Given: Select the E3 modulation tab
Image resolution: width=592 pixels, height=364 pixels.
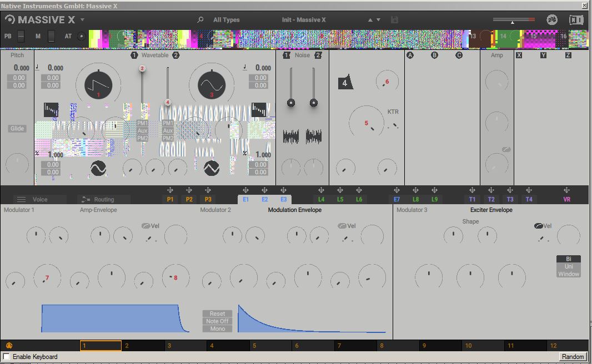Looking at the screenshot, I should [x=284, y=199].
